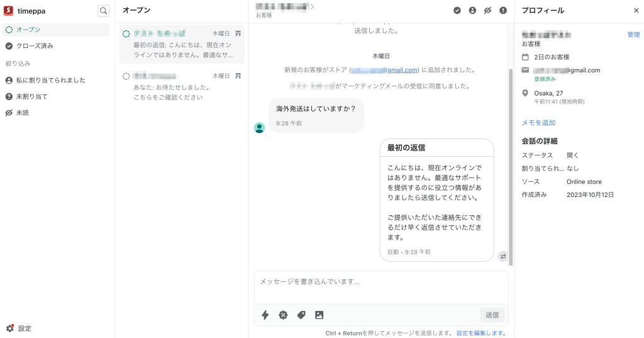
Task: Click the timeppa Shopify Inbox logo
Action: pos(8,11)
